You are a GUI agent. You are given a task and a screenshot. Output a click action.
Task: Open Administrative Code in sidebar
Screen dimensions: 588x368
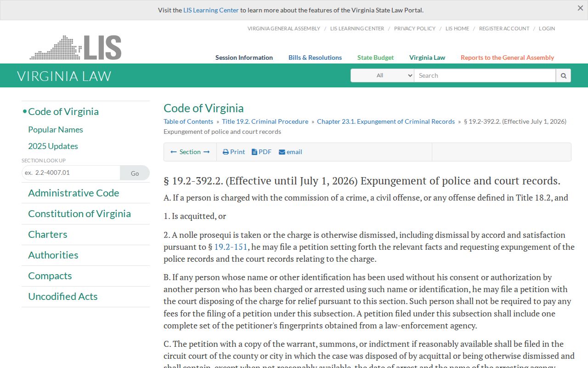73,193
